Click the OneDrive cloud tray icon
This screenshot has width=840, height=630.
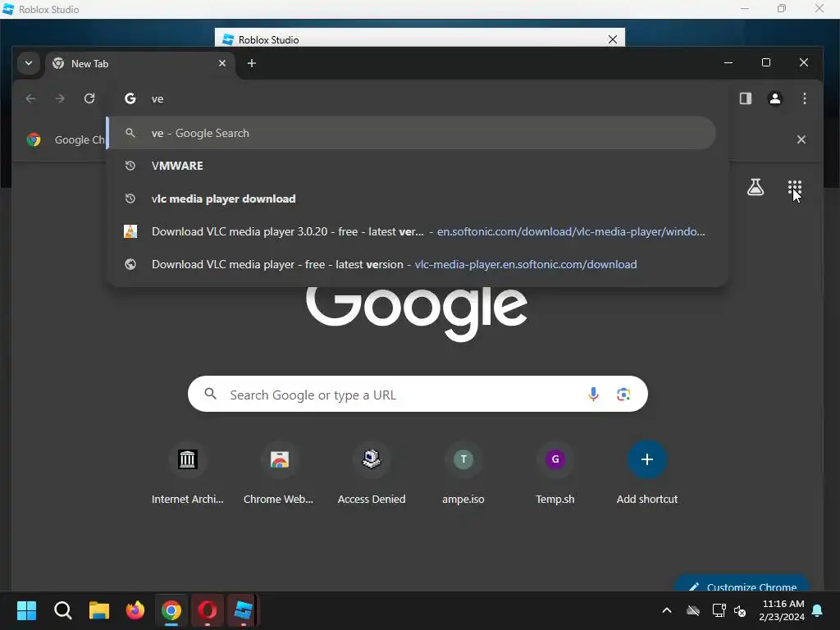(693, 610)
